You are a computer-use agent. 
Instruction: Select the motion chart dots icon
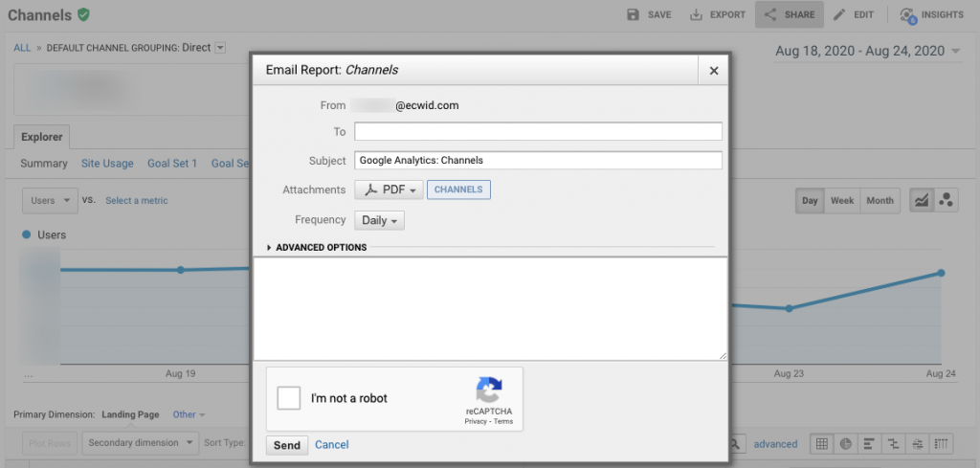click(947, 201)
